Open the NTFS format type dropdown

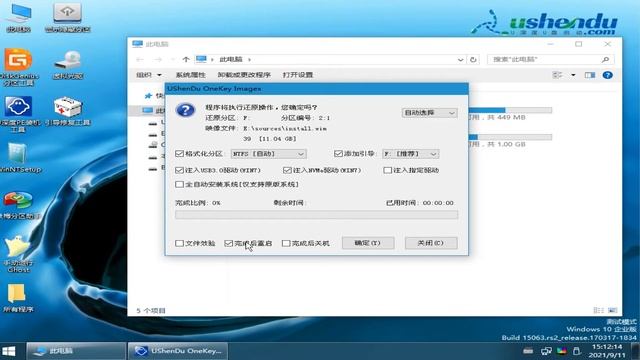[x=269, y=154]
